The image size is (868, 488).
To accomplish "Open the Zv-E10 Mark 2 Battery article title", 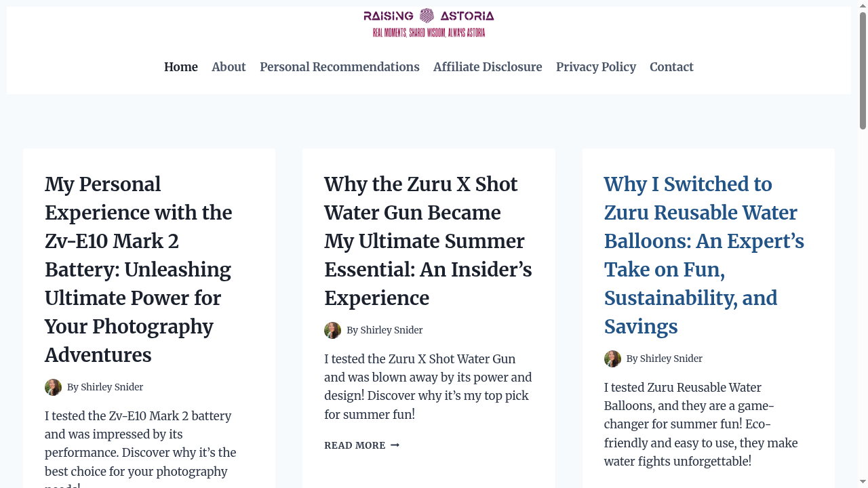I will (x=138, y=269).
